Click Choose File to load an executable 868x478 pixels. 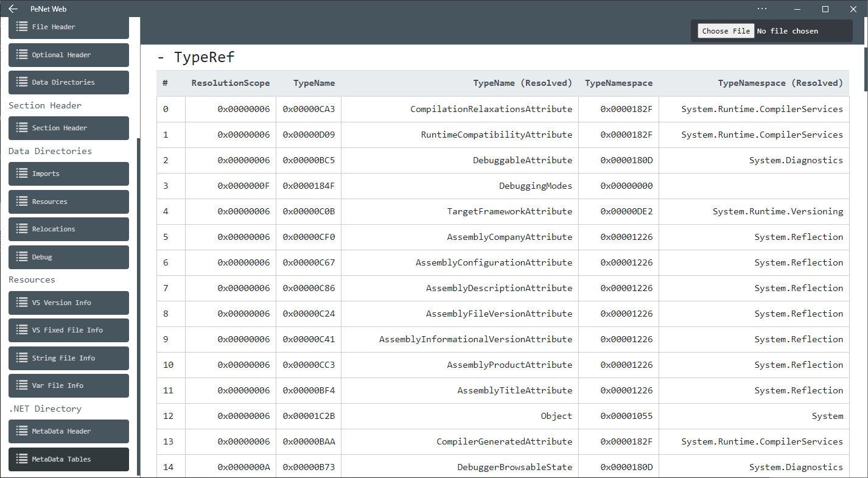tap(726, 30)
